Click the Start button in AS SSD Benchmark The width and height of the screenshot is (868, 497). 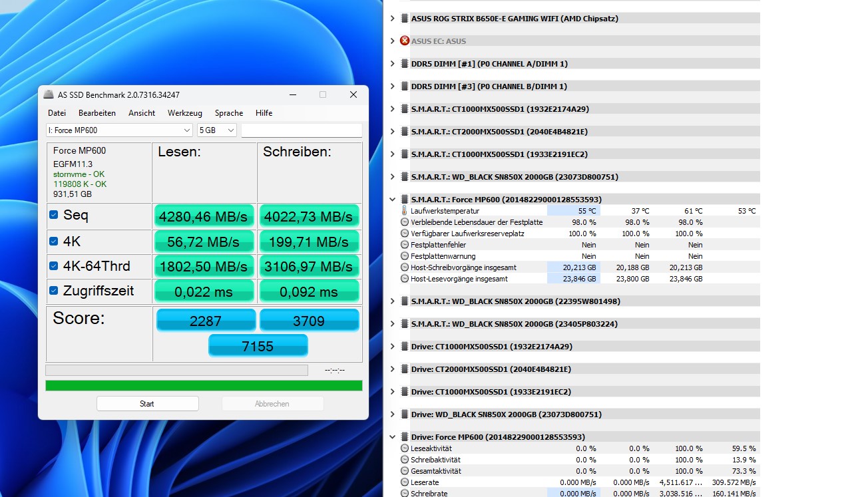(x=147, y=404)
